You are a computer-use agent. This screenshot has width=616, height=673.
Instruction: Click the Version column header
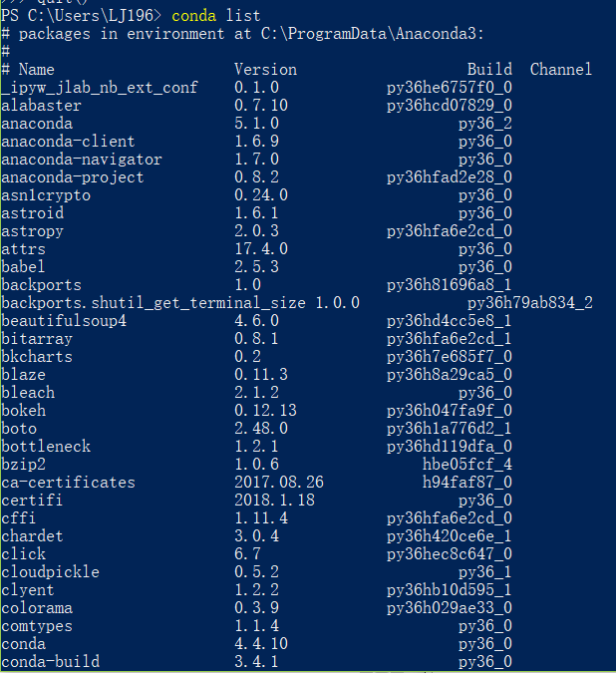265,70
